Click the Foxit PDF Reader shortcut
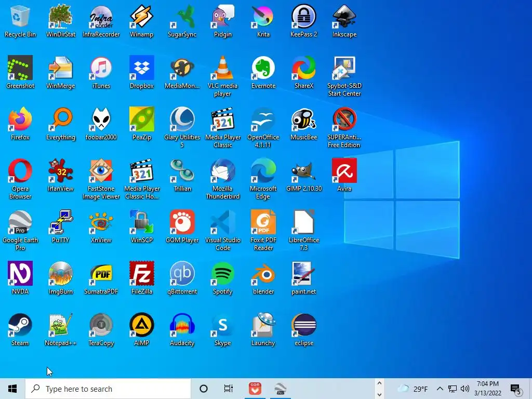Image resolution: width=532 pixels, height=399 pixels. [x=263, y=231]
